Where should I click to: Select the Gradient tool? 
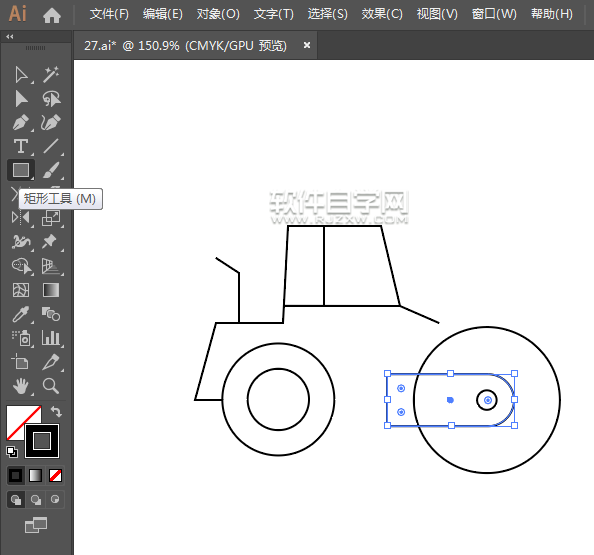pos(51,290)
